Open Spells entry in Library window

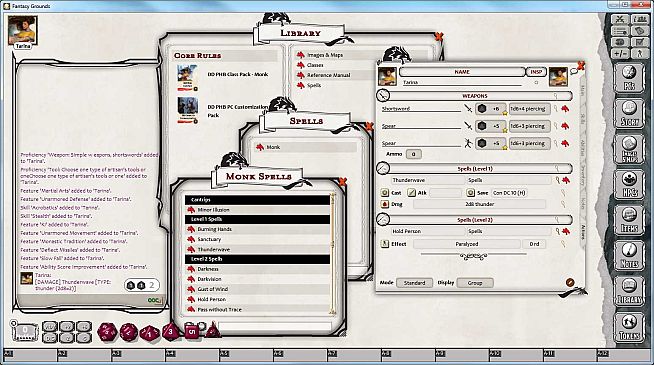(314, 85)
